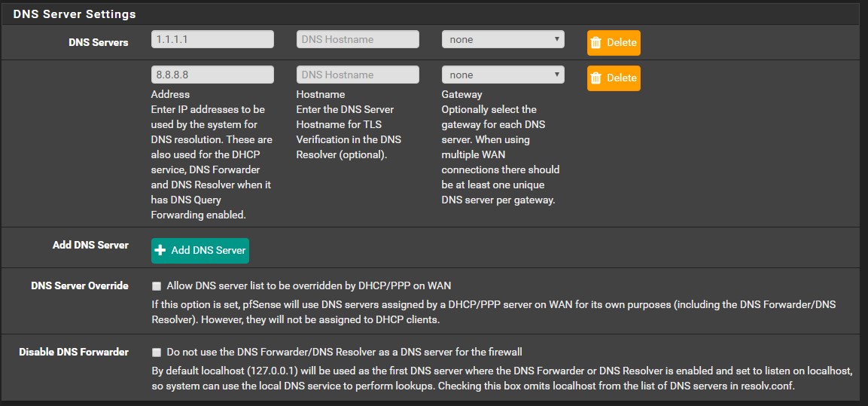
Task: Click the plus icon on Add DNS Server
Action: click(160, 250)
